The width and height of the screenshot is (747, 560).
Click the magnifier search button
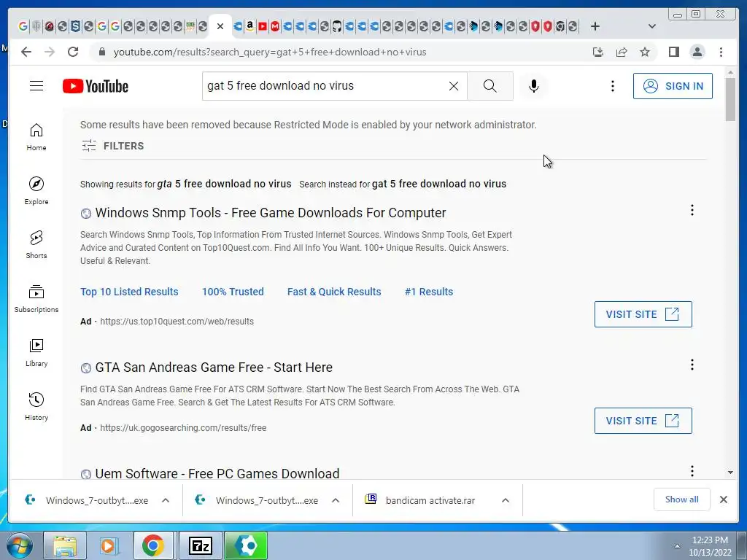(x=489, y=86)
